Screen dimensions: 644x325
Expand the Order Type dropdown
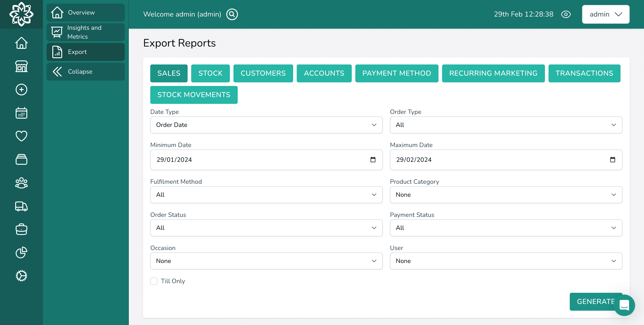tap(506, 125)
